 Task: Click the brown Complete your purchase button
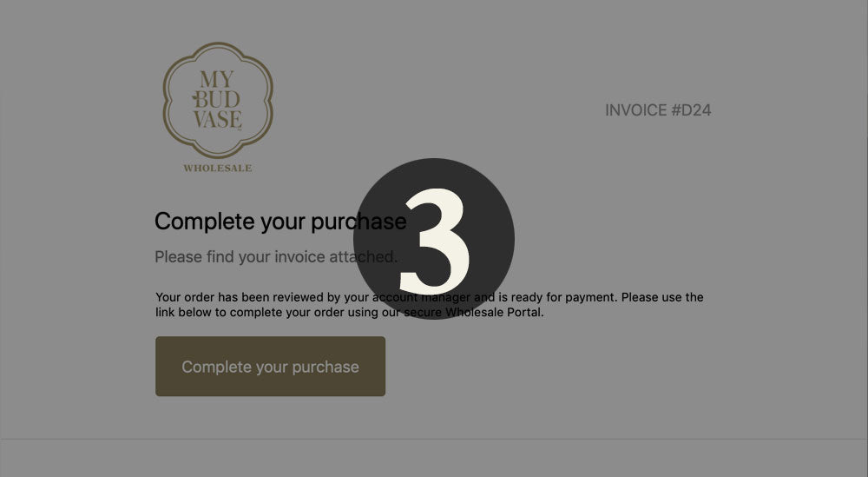270,366
